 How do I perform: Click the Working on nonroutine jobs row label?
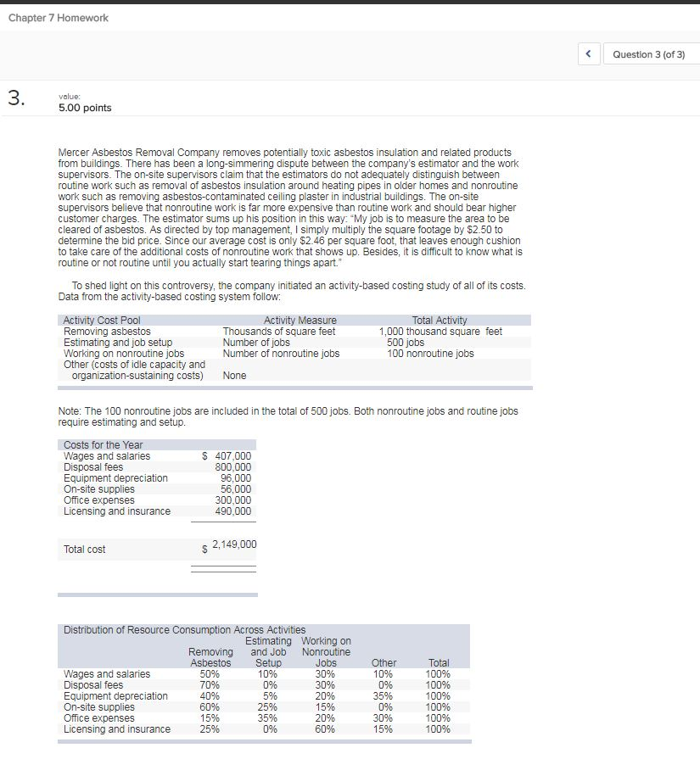click(124, 354)
